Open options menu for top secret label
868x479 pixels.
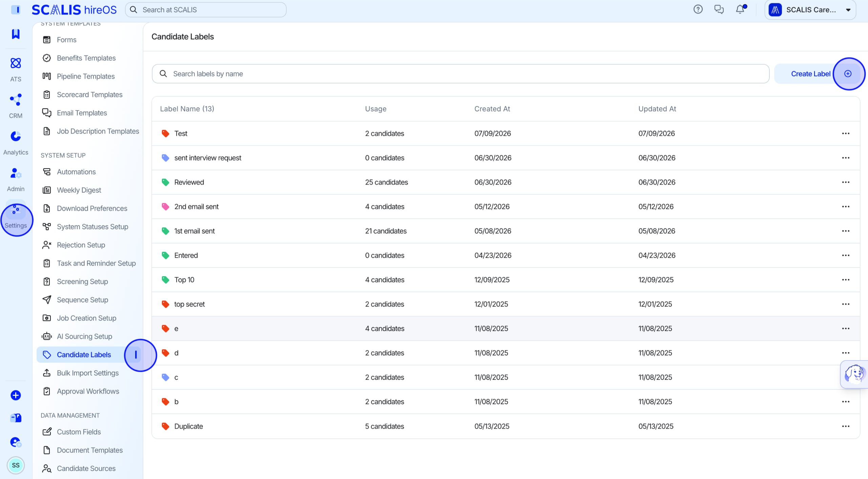[x=846, y=304]
